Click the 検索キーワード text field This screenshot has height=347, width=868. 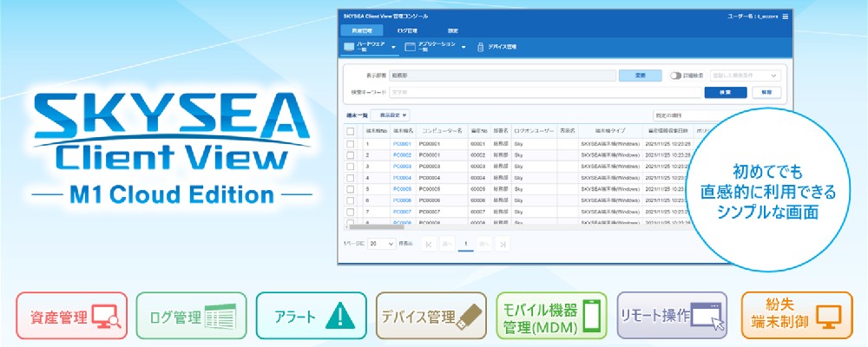(x=547, y=91)
